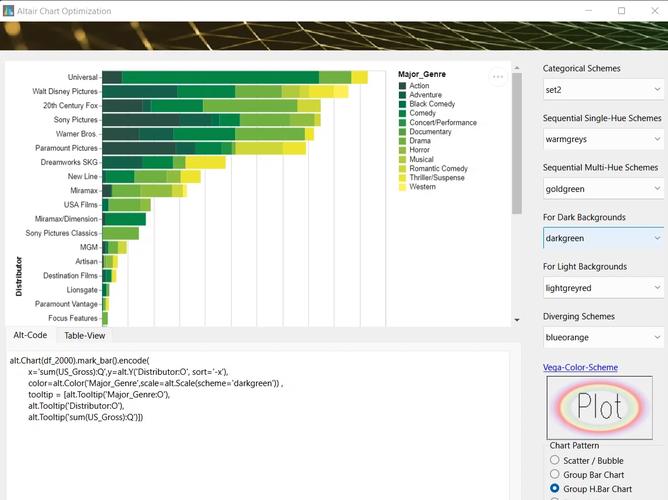Viewport: 668px width, 500px height.
Task: Maximize the Altair Chart Optimization window
Action: [x=621, y=10]
